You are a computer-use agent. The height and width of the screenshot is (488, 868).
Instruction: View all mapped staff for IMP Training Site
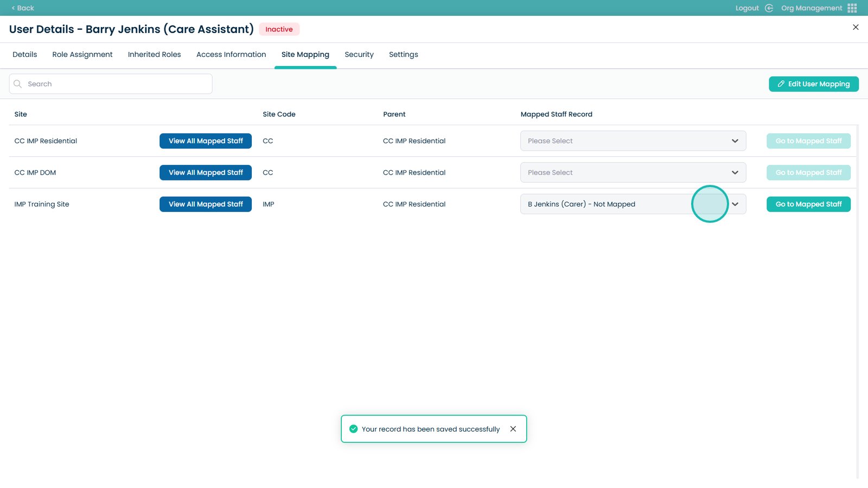tap(206, 204)
